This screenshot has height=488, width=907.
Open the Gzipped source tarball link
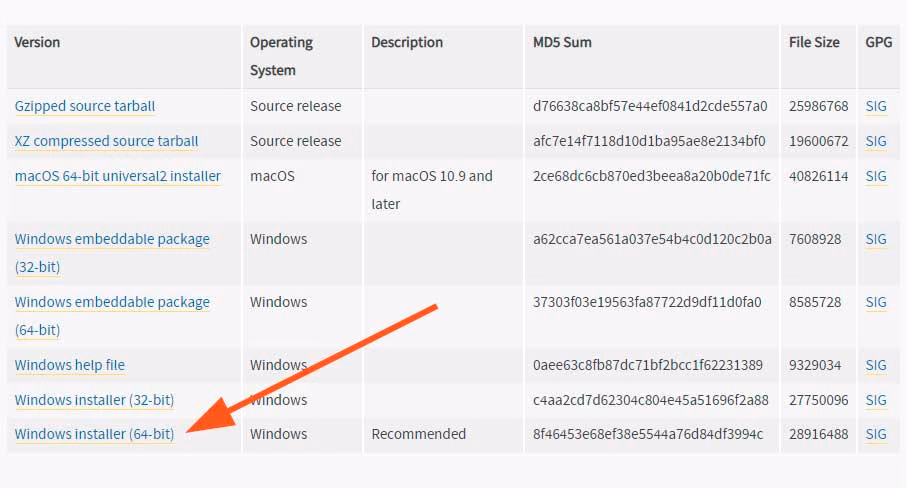(85, 106)
